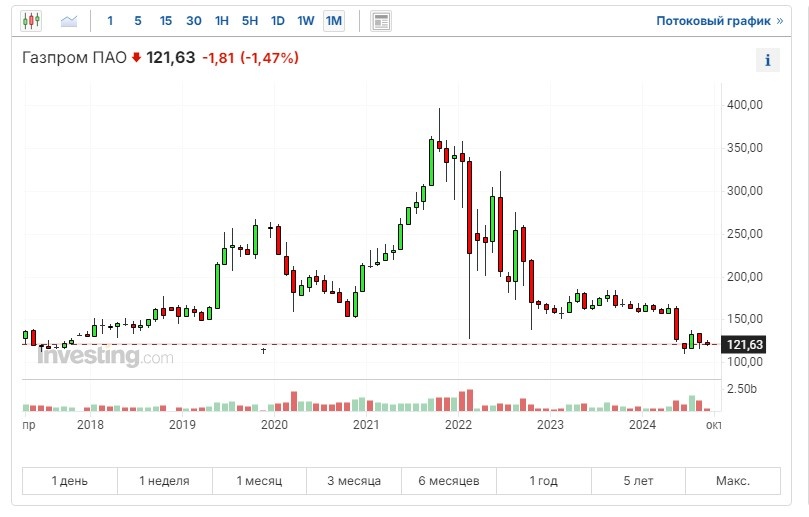Select the '1 год' range tab

(x=544, y=481)
